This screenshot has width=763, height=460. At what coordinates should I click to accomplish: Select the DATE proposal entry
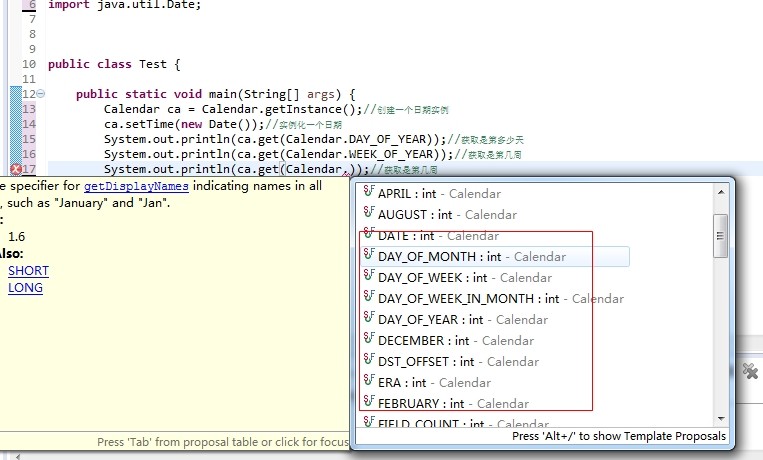(438, 236)
